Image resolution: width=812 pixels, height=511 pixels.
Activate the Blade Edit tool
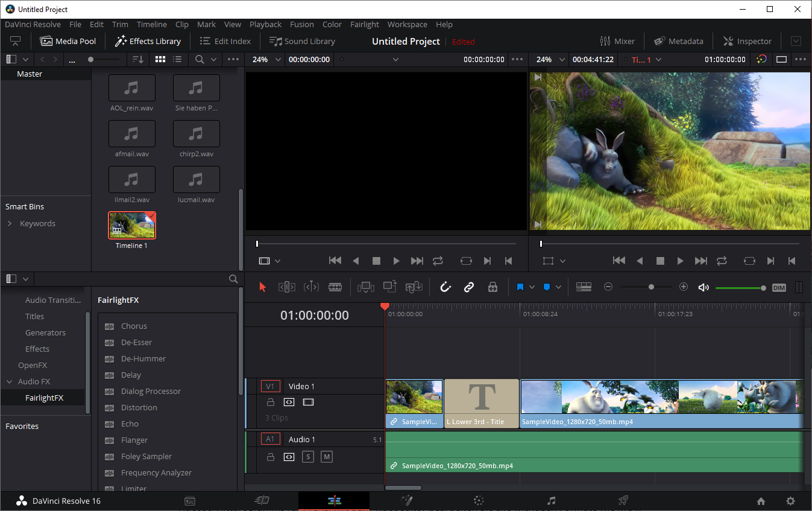point(335,287)
